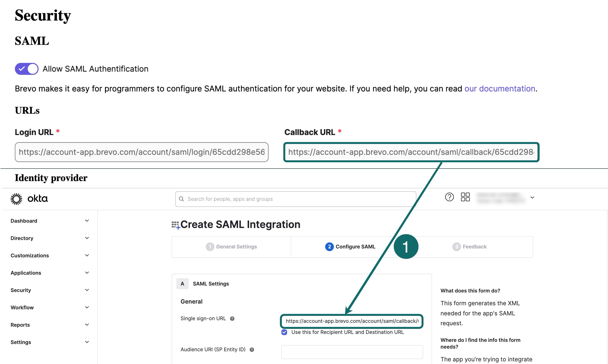
Task: Click inside the Login URL field
Action: (142, 152)
